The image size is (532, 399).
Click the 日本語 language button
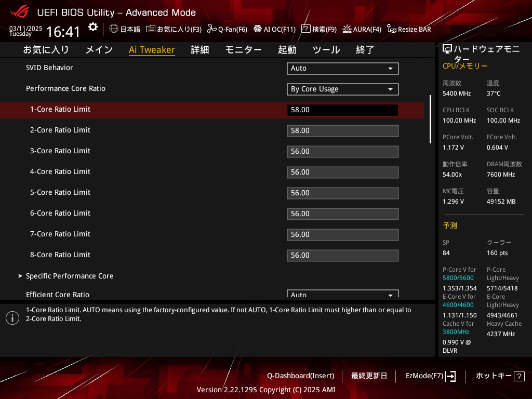(x=130, y=30)
